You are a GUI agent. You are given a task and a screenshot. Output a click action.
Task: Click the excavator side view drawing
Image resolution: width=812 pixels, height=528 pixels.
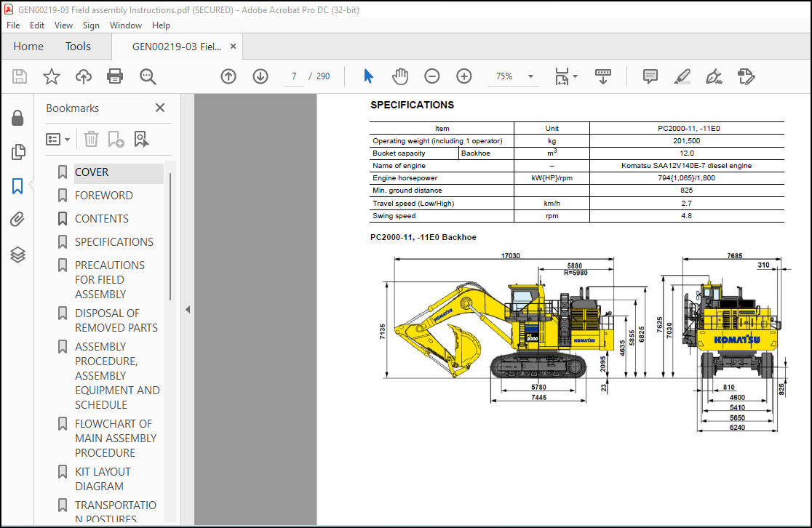coord(505,330)
